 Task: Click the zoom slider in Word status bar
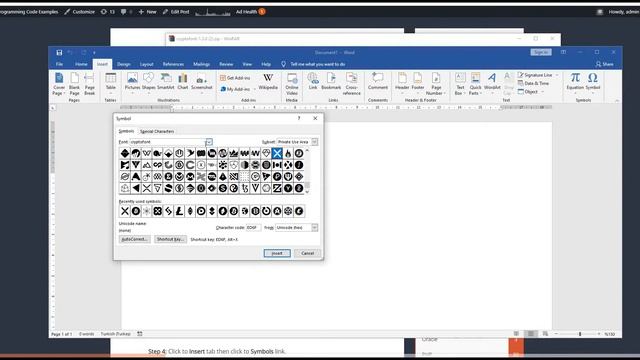(x=580, y=334)
